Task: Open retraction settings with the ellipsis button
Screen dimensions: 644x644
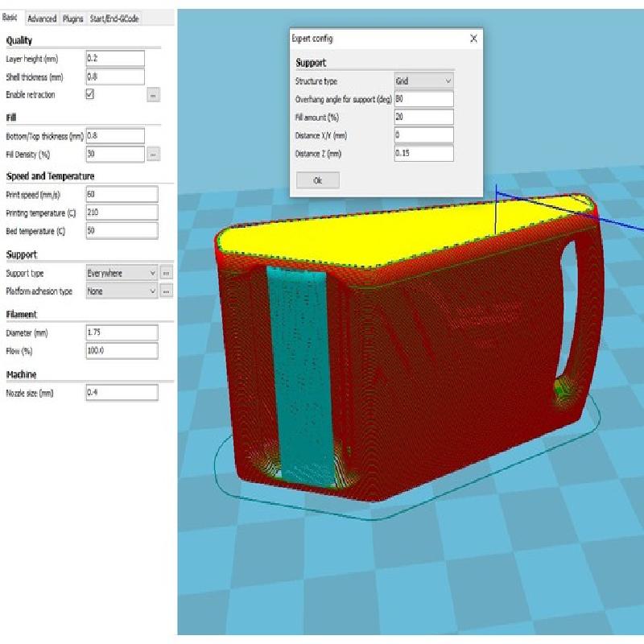Action: [152, 95]
